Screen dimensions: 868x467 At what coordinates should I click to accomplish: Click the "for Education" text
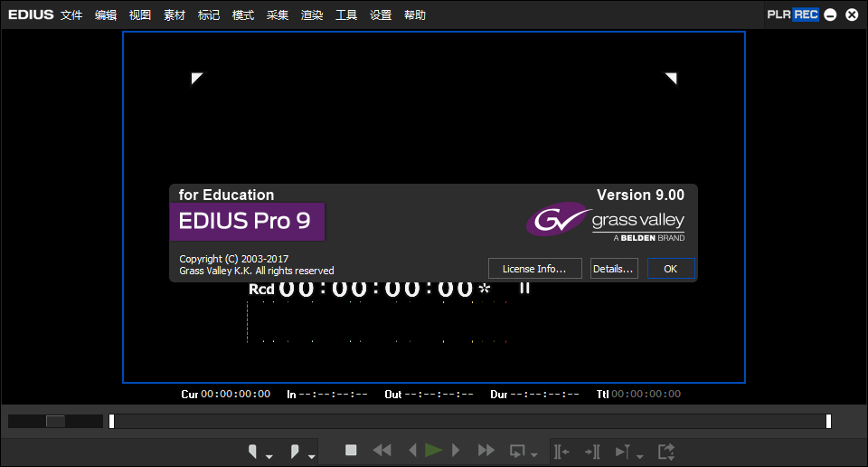pyautogui.click(x=226, y=195)
